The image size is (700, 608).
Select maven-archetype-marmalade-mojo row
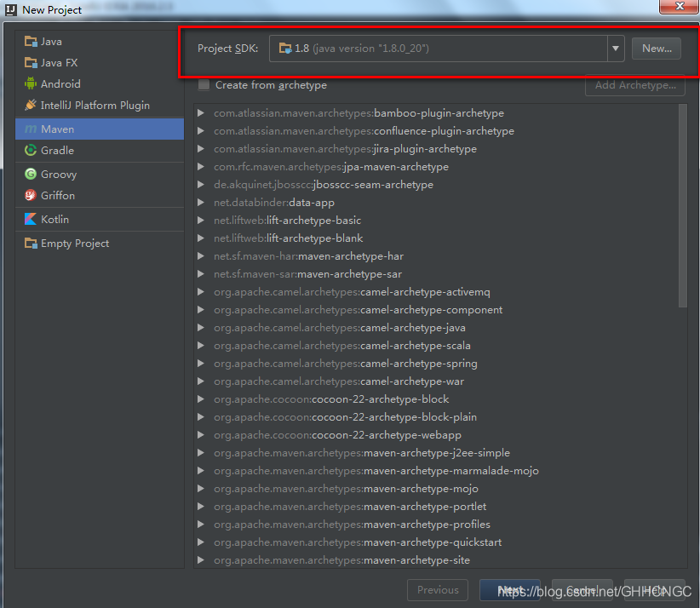436,470
